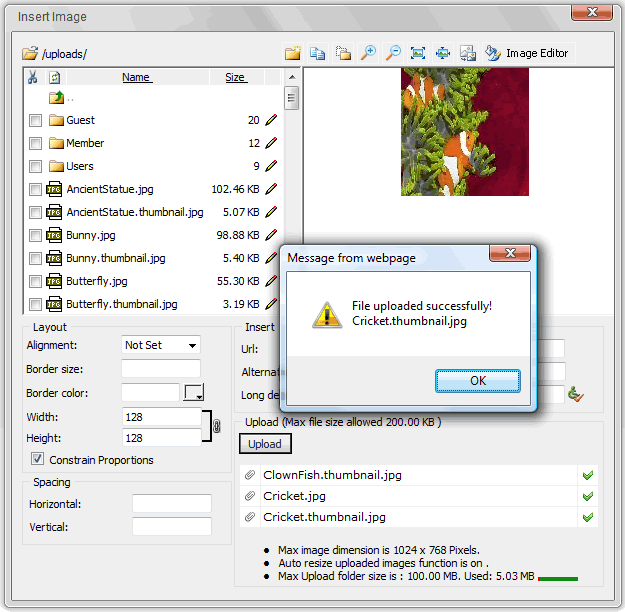Check the box next to the Guest folder
The width and height of the screenshot is (625, 612).
coord(36,121)
